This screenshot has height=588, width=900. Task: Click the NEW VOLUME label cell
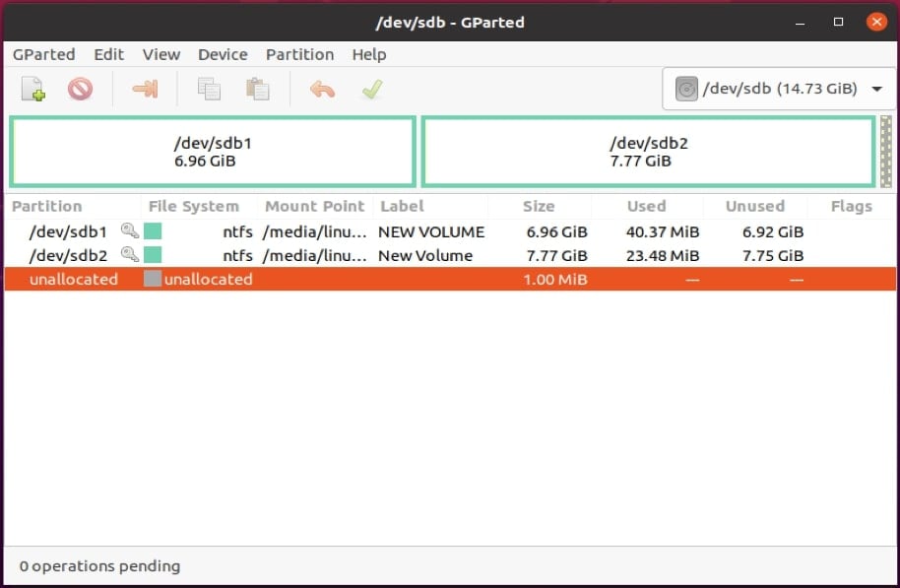point(431,232)
